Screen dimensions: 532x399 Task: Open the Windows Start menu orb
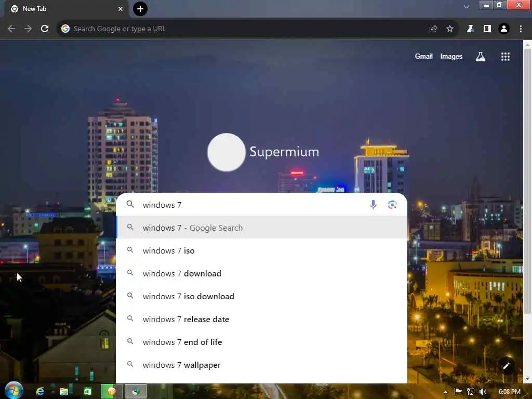click(x=14, y=391)
